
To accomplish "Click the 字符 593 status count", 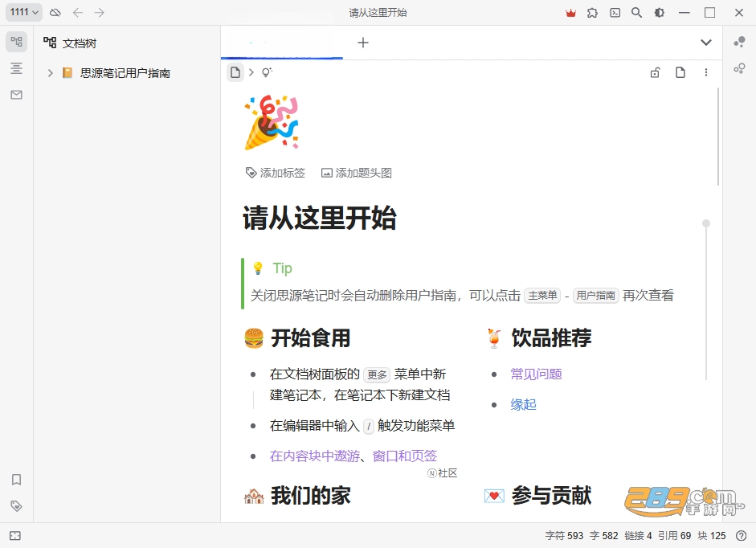I will click(564, 535).
